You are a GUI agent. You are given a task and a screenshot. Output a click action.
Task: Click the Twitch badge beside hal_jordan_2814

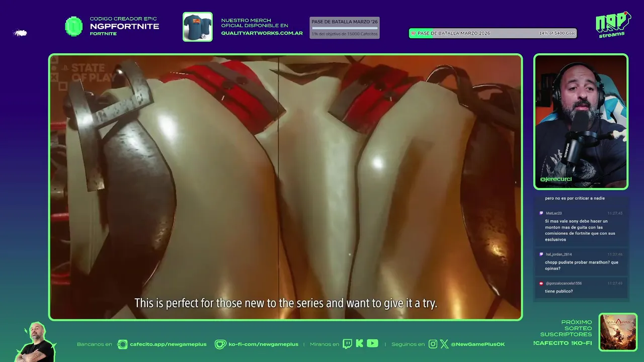(541, 254)
